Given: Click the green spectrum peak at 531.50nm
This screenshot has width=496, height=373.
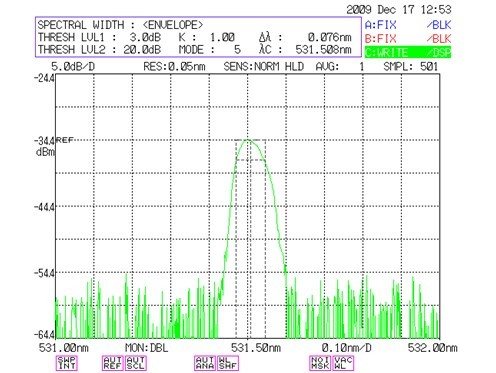Looking at the screenshot, I should (x=248, y=140).
